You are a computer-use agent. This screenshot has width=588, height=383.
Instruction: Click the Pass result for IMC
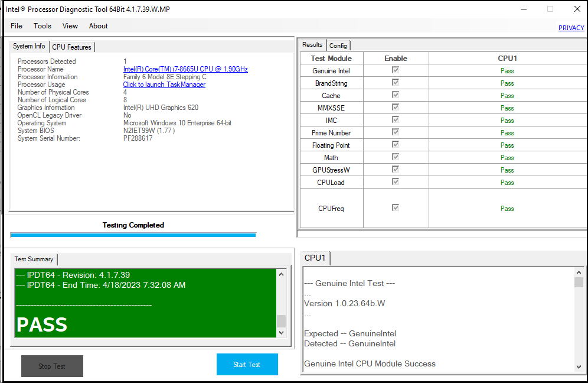[507, 120]
